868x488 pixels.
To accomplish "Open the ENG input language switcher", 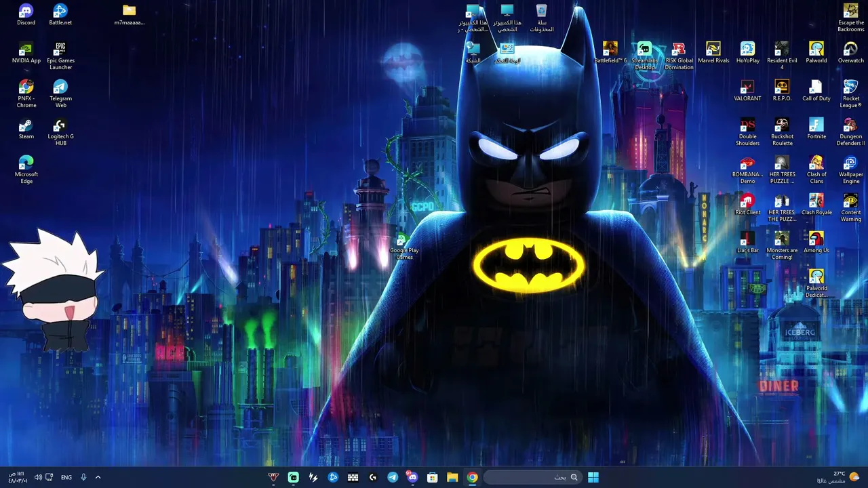I will [66, 477].
